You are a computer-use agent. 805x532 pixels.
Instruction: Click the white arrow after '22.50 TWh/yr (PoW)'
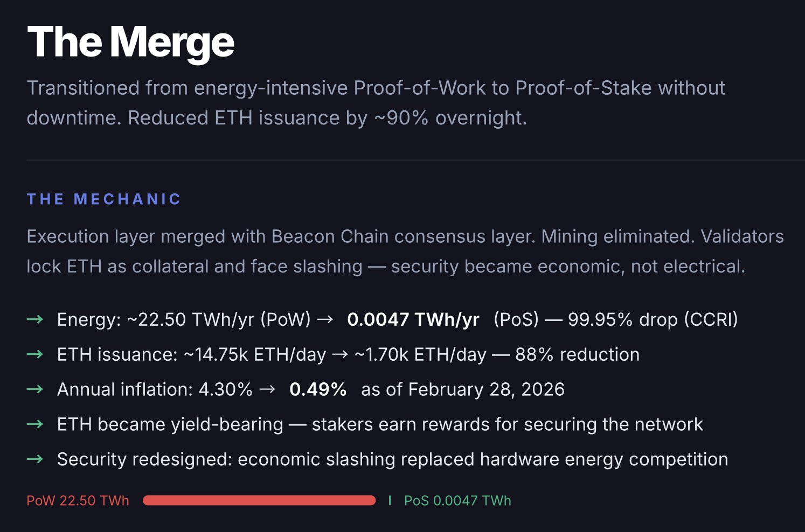pyautogui.click(x=325, y=319)
